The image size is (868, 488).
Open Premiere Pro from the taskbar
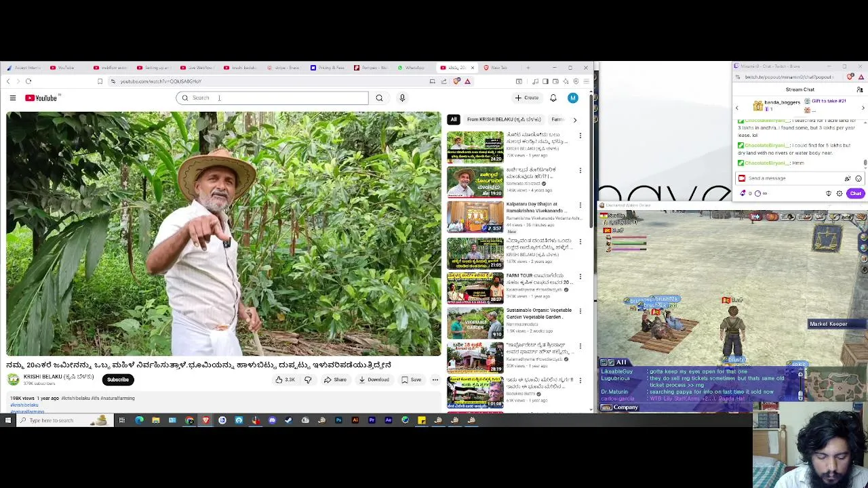[372, 421]
